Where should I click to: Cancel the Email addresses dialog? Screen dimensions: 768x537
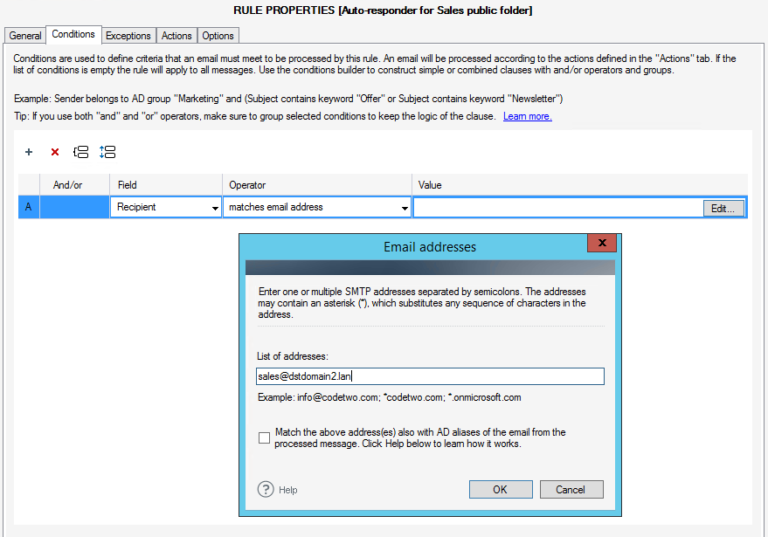[571, 490]
